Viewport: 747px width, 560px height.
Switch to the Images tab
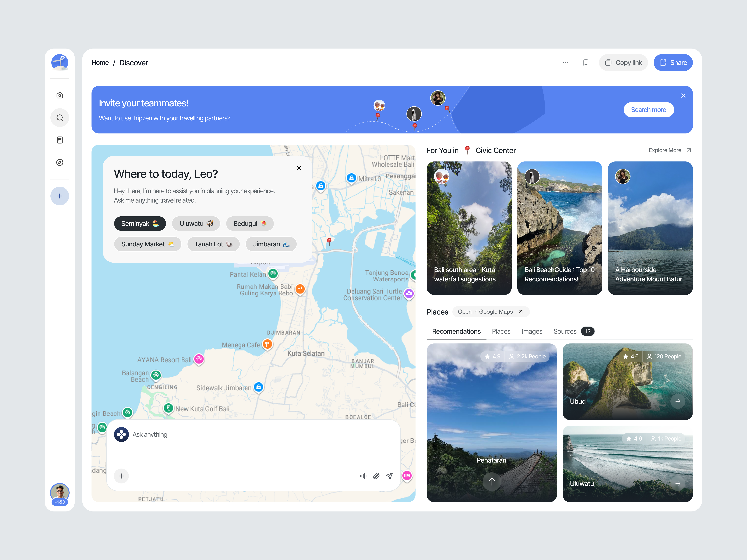pyautogui.click(x=532, y=331)
